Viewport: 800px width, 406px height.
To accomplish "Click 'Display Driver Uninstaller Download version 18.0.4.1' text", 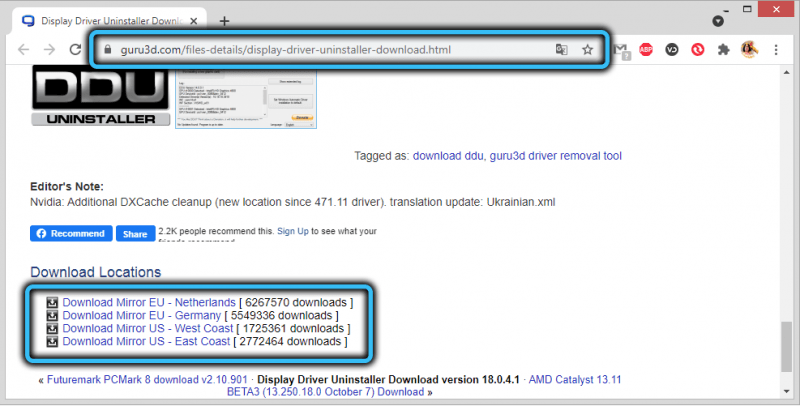I will point(388,380).
